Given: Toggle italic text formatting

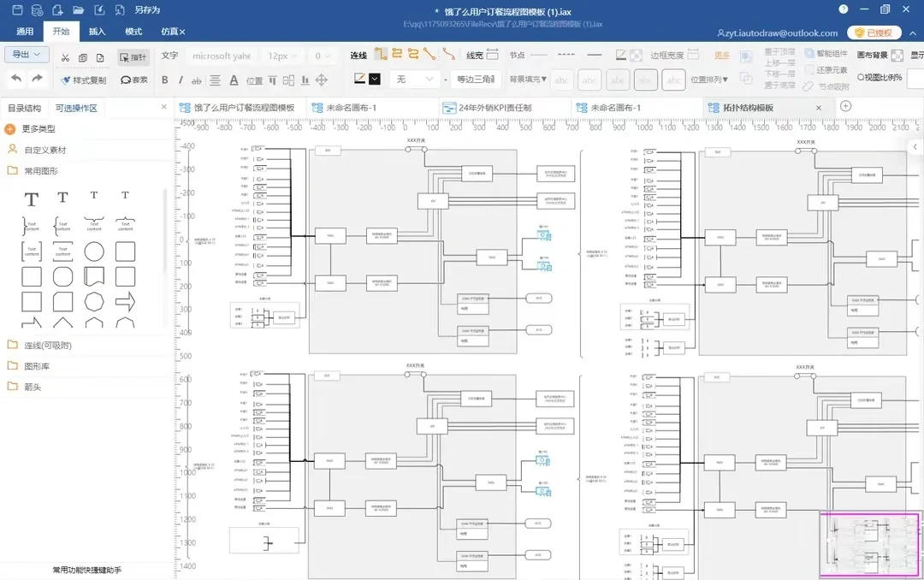Looking at the screenshot, I should pyautogui.click(x=181, y=80).
